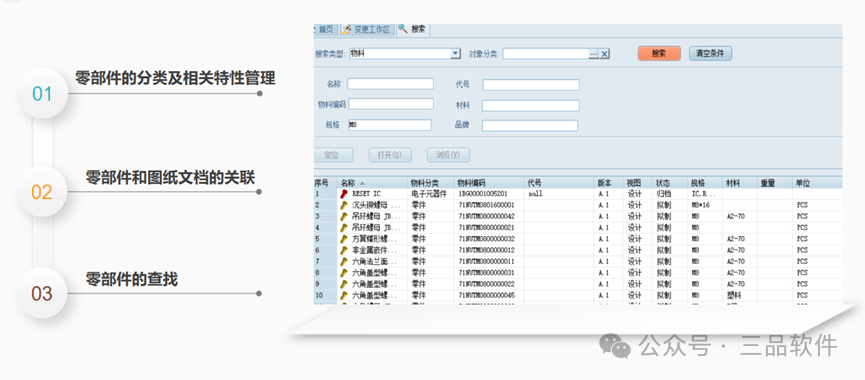Select the 非金属嵌件 row name
This screenshot has height=380, width=865.
click(374, 250)
